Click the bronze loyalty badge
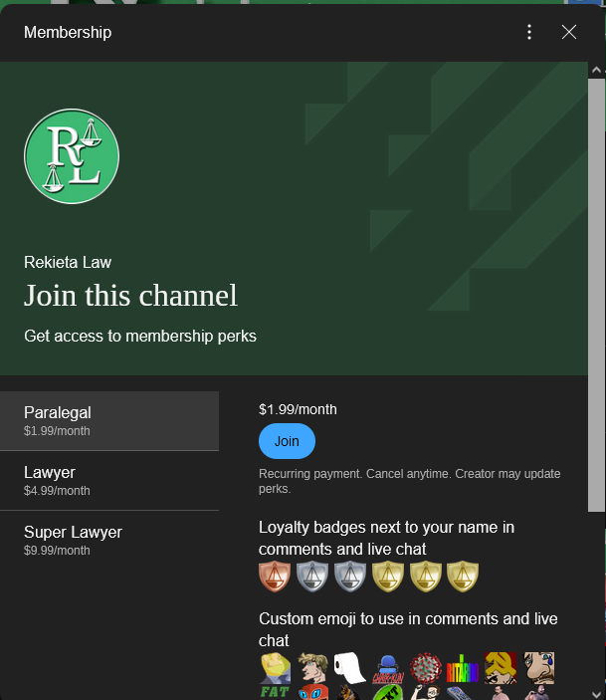The height and width of the screenshot is (700, 606). [x=275, y=577]
